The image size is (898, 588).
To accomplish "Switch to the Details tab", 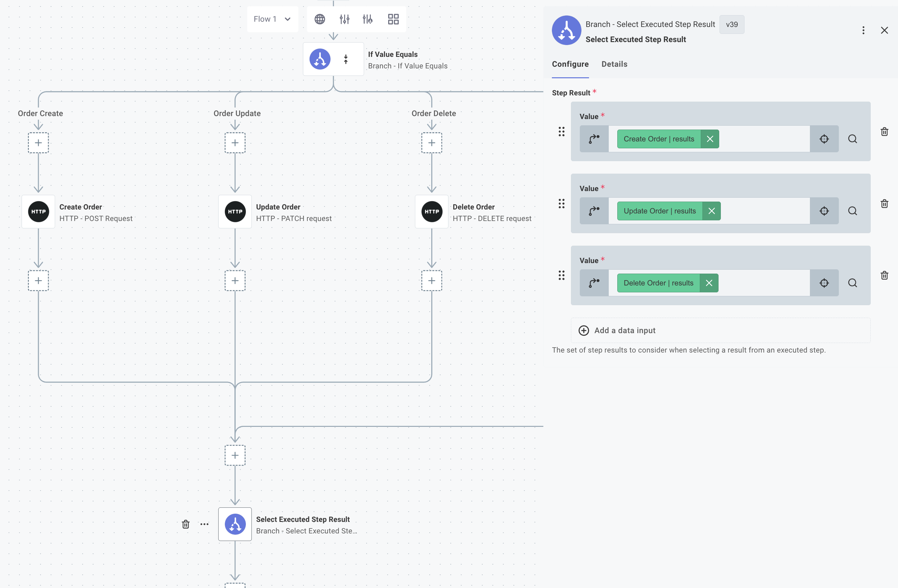I will 614,64.
